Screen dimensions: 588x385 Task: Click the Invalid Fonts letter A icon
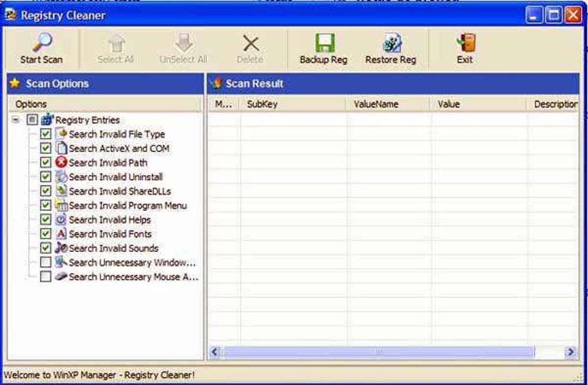(61, 233)
